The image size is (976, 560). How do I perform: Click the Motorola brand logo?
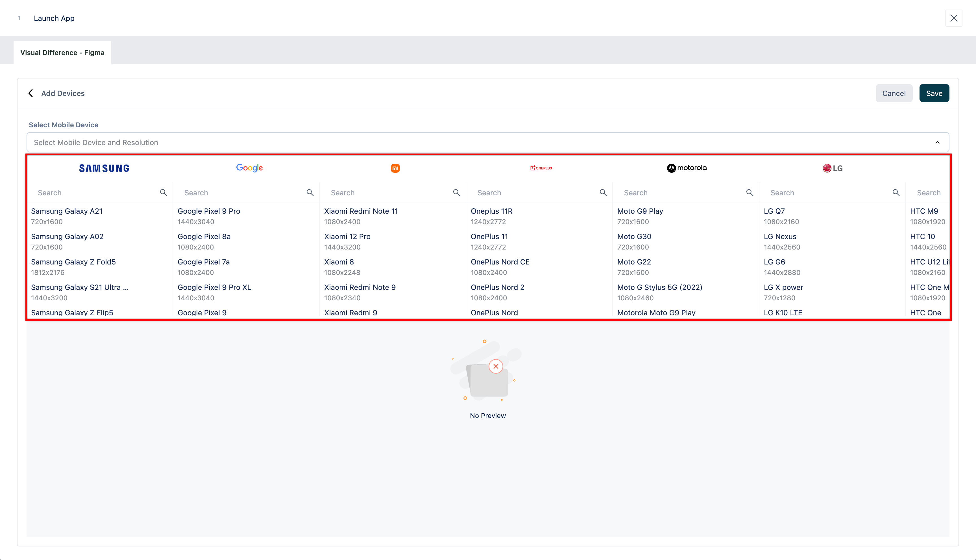point(687,168)
